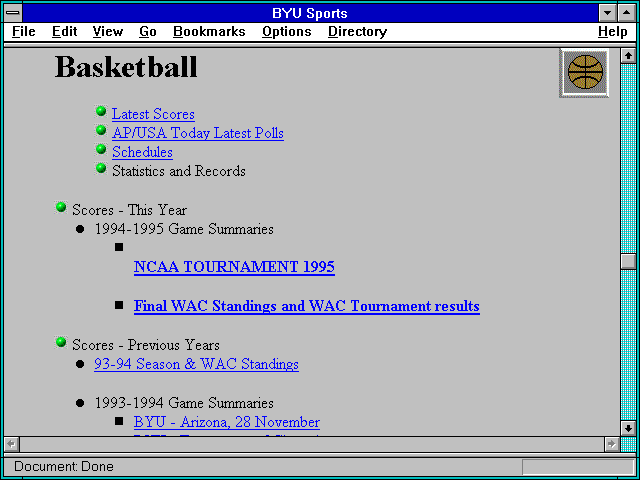The height and width of the screenshot is (480, 640).
Task: Click the BYU Sports title bar
Action: click(x=310, y=13)
